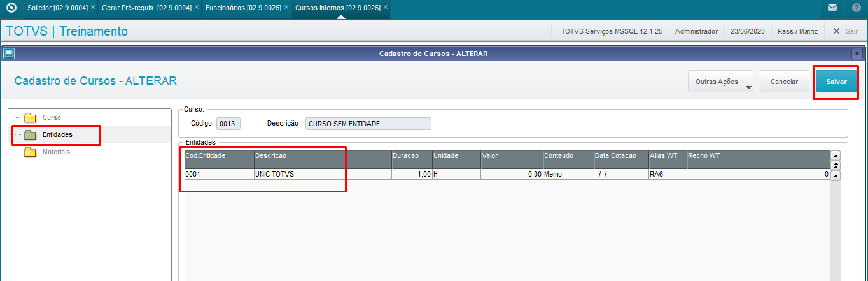Click the dialog window icon beside title bar
The height and width of the screenshot is (281, 868).
click(9, 54)
